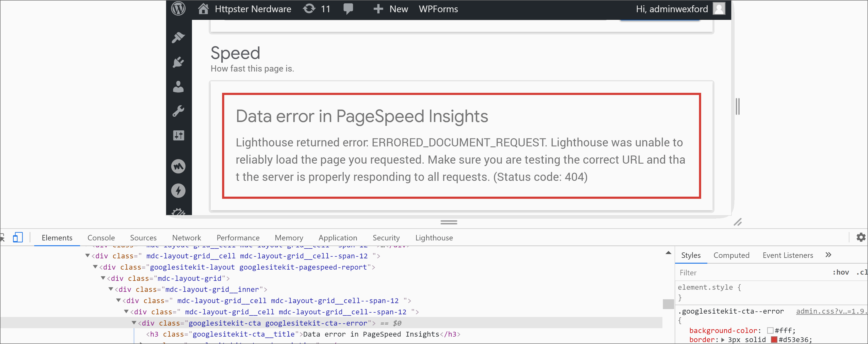Viewport: 868px width, 344px height.
Task: Click the #fff background-color swatch
Action: point(770,331)
